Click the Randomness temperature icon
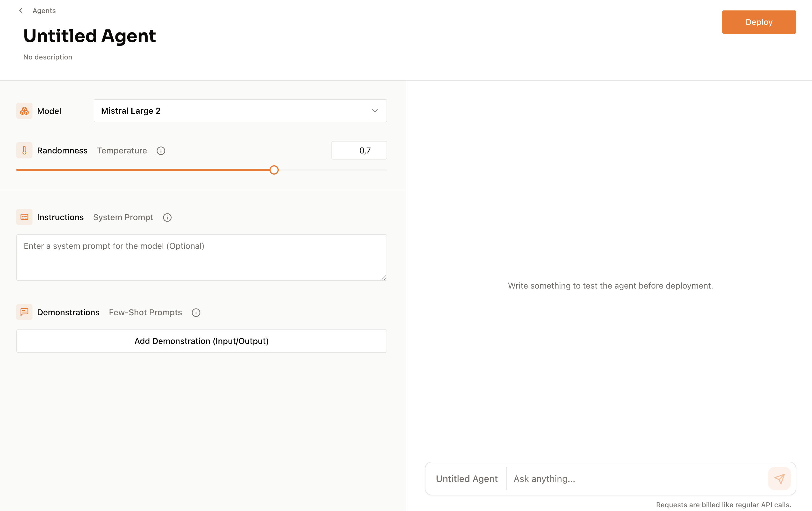 coord(24,150)
